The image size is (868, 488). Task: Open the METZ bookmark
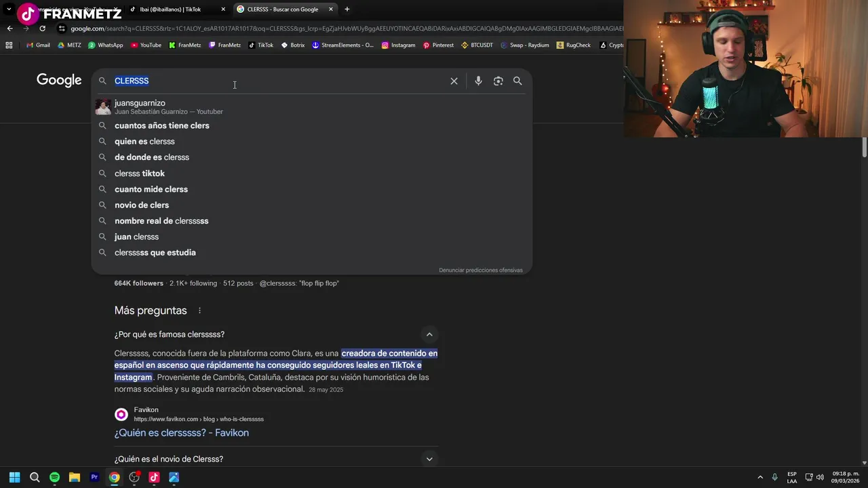pyautogui.click(x=69, y=45)
